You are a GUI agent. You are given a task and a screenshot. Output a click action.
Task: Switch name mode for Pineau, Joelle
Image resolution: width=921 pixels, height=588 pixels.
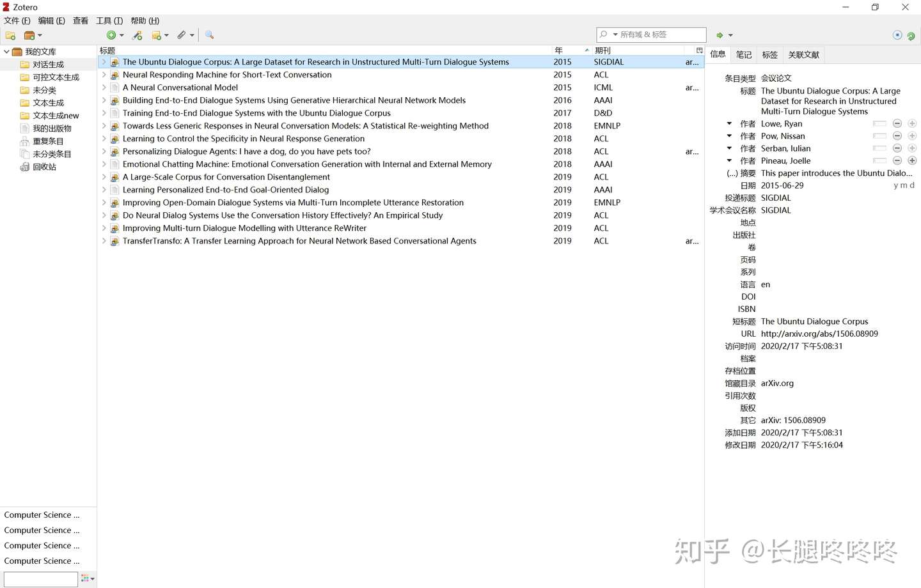pos(880,160)
